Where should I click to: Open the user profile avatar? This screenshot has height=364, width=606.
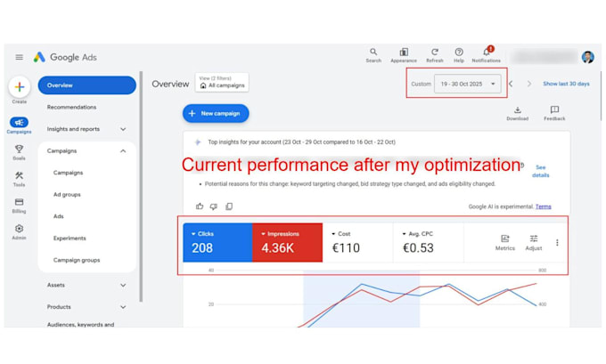pos(588,57)
